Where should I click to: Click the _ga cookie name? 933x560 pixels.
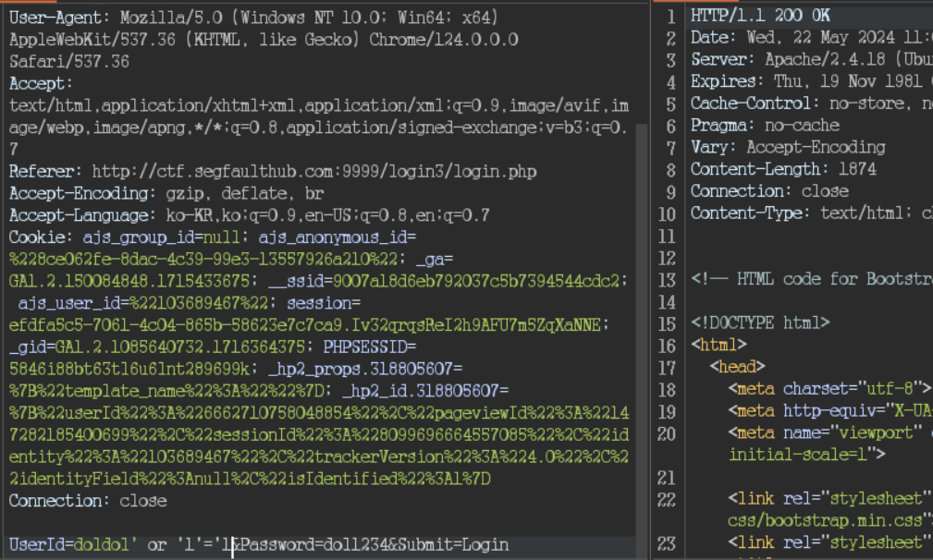[x=430, y=259]
